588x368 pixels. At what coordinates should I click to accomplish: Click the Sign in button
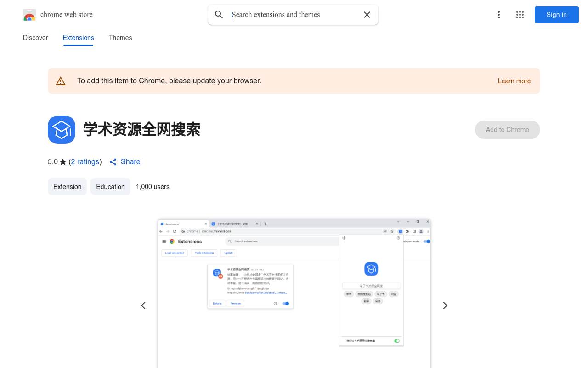[x=557, y=15]
